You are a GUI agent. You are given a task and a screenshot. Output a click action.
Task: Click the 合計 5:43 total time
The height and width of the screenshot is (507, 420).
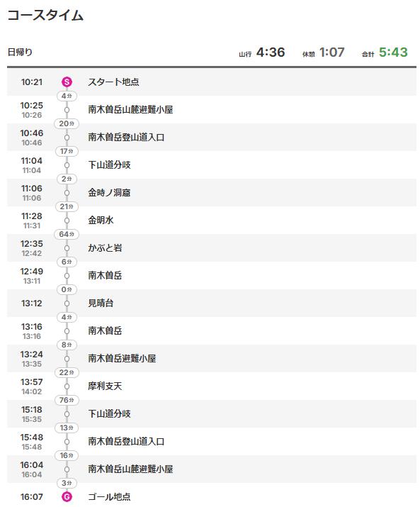(x=385, y=52)
